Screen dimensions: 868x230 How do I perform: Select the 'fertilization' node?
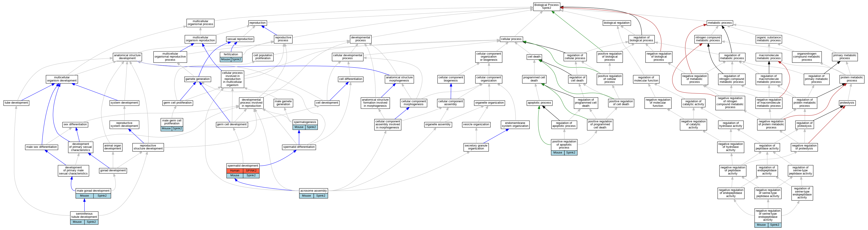tap(231, 54)
